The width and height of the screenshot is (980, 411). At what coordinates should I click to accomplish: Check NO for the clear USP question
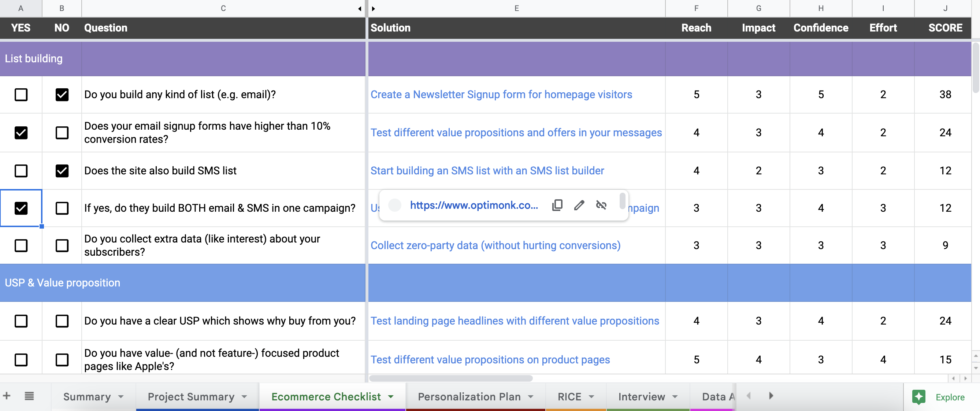point(62,321)
